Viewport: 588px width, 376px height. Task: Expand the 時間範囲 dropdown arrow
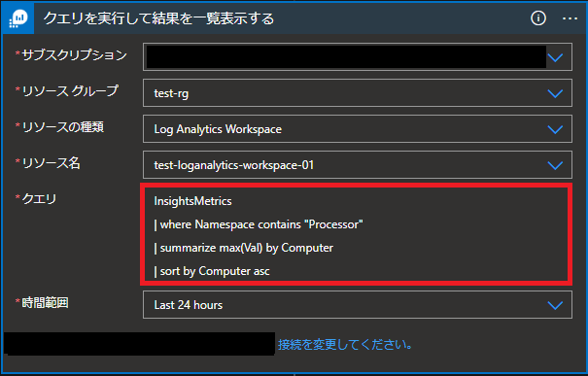555,305
